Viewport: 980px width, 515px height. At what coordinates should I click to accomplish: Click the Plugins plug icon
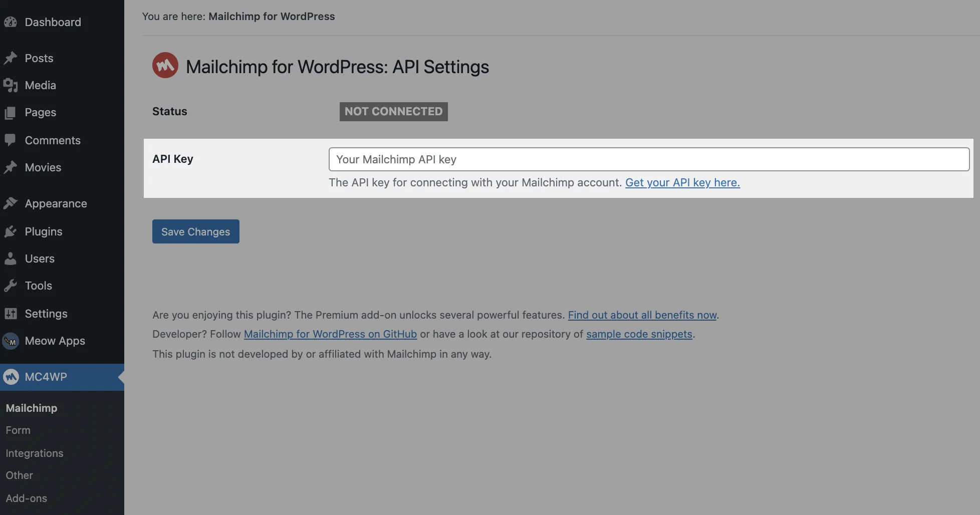click(11, 231)
